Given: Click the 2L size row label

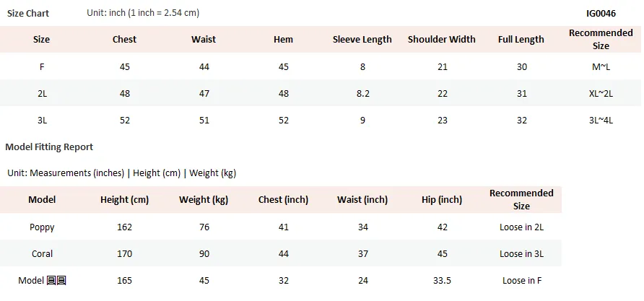Looking at the screenshot, I should pos(43,93).
